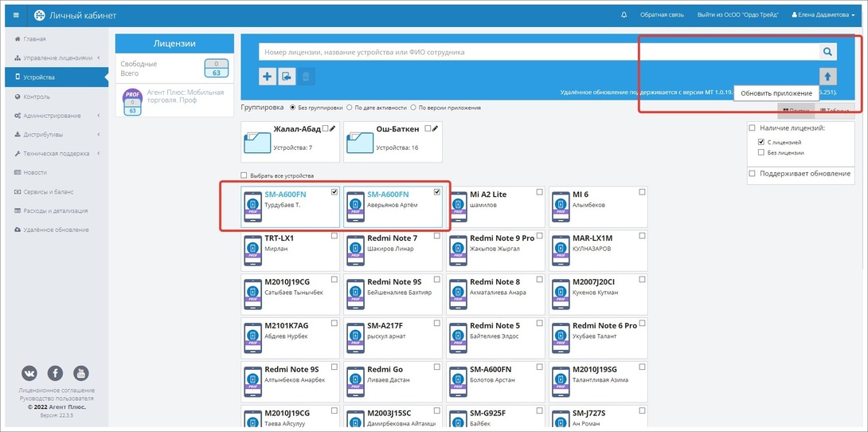Image resolution: width=868 pixels, height=432 pixels.
Task: Expand 'Администрирование' sidebar menu
Action: click(57, 116)
